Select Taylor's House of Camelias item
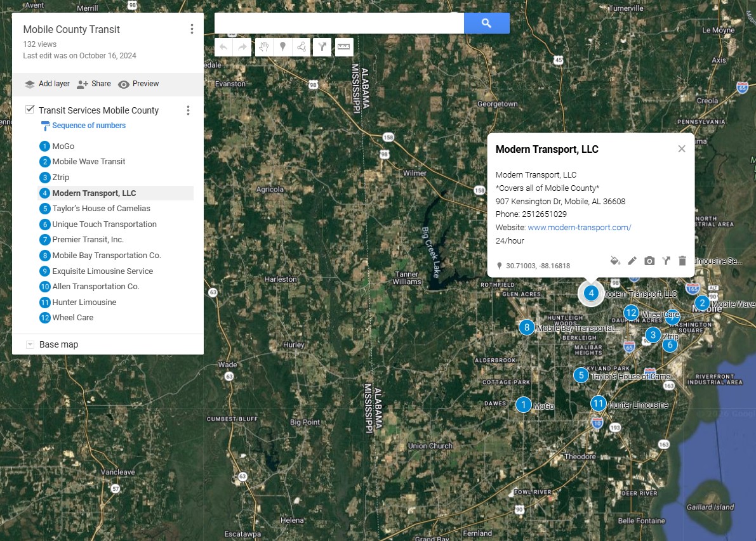 click(x=116, y=209)
